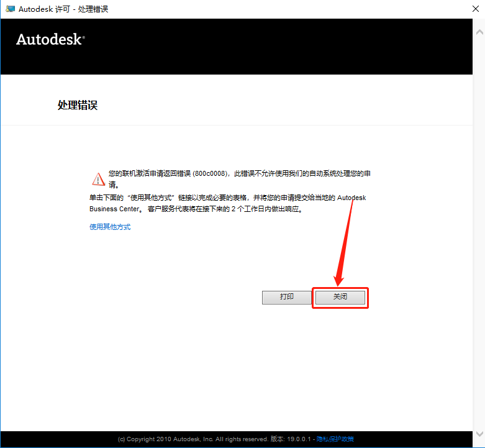Click the scrollbar up arrow
Image resolution: width=485 pixels, height=448 pixels.
[x=479, y=32]
